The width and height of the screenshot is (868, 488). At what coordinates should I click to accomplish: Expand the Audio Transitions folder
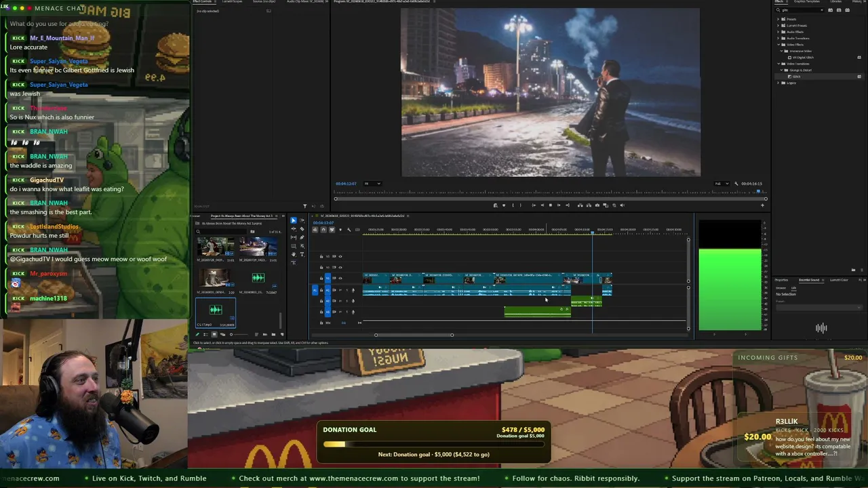coord(778,38)
